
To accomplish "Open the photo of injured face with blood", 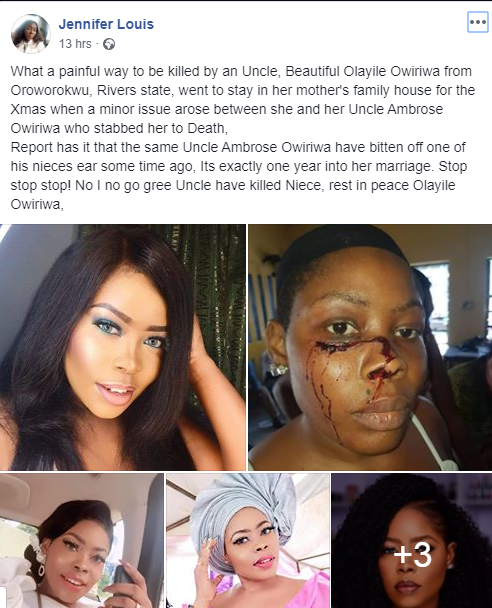I will [370, 347].
